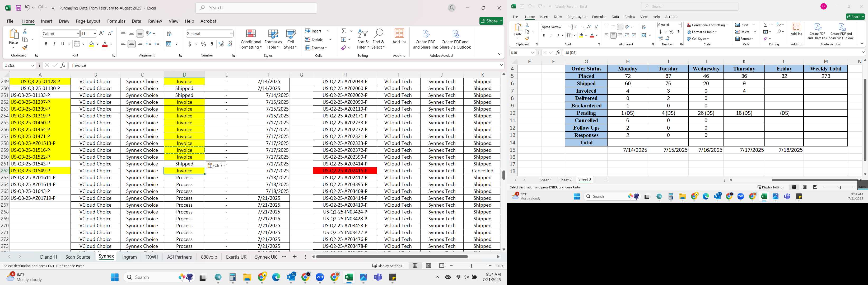Switch to Sheet 1 tab in Weekly Report
Image resolution: width=868 pixels, height=285 pixels.
coord(545,180)
